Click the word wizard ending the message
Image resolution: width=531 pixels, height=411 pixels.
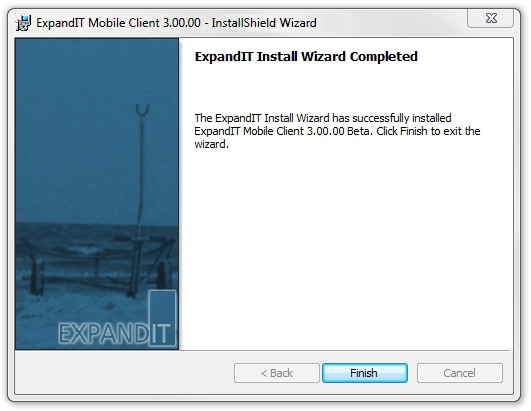(x=210, y=144)
